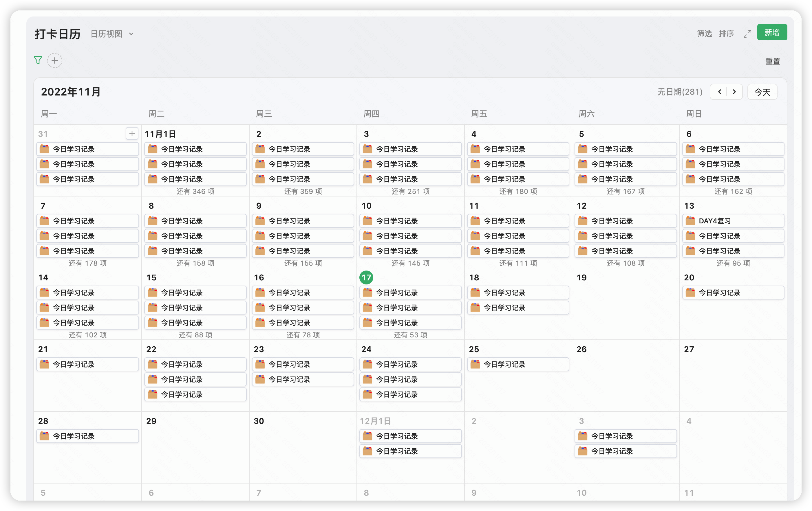Screen dimensions: 812x511
Task: Expand 还有 158 项 on November 8
Action: 195,263
